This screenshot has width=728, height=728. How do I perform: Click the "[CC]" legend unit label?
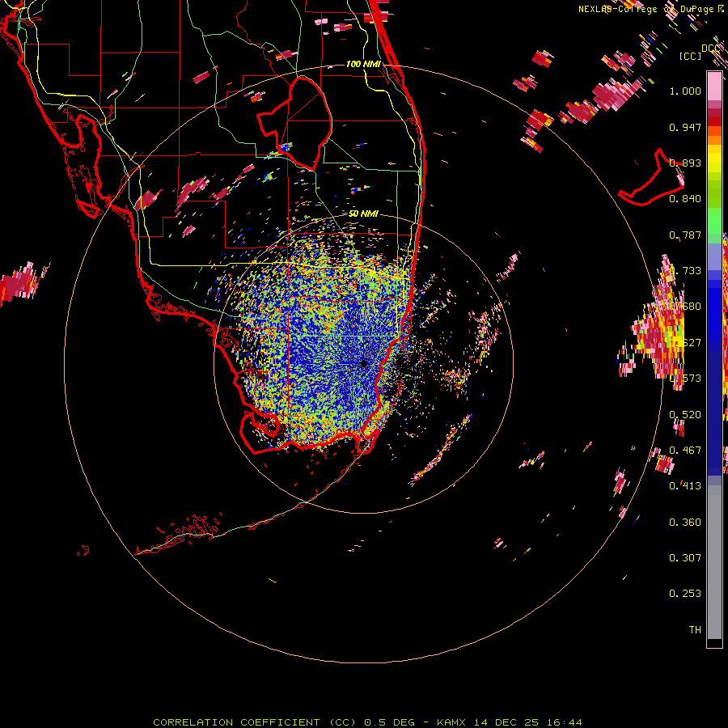(x=690, y=56)
